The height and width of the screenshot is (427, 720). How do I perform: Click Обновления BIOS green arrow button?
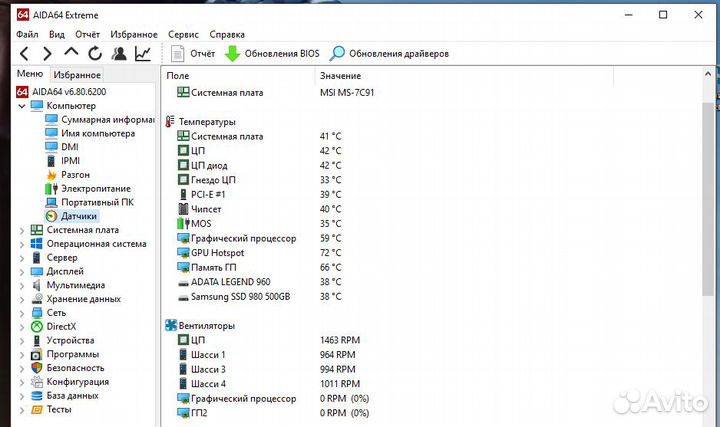click(272, 54)
